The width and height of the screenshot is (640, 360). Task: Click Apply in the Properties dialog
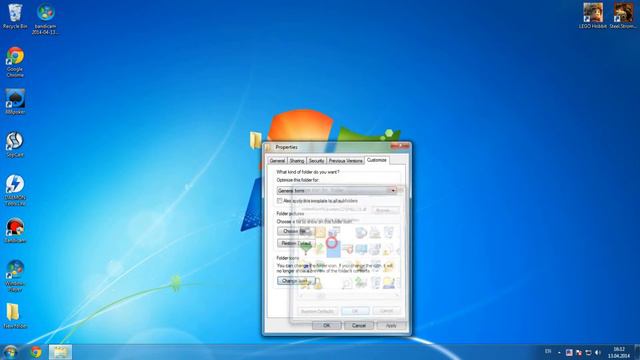click(391, 325)
